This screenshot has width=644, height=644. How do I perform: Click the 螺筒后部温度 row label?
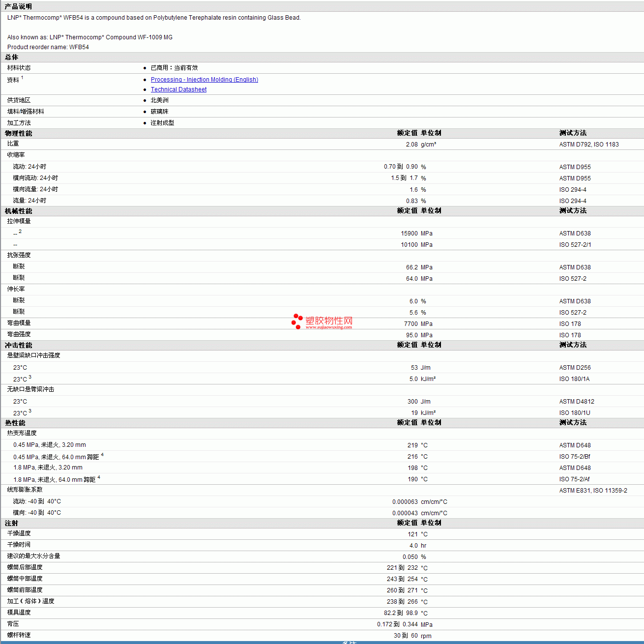(25, 567)
